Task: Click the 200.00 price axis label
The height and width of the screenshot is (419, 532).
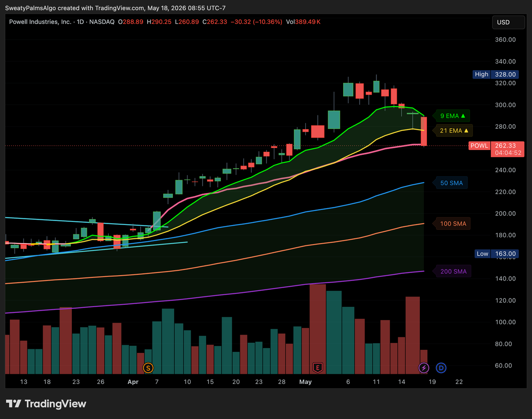Action: click(x=506, y=213)
